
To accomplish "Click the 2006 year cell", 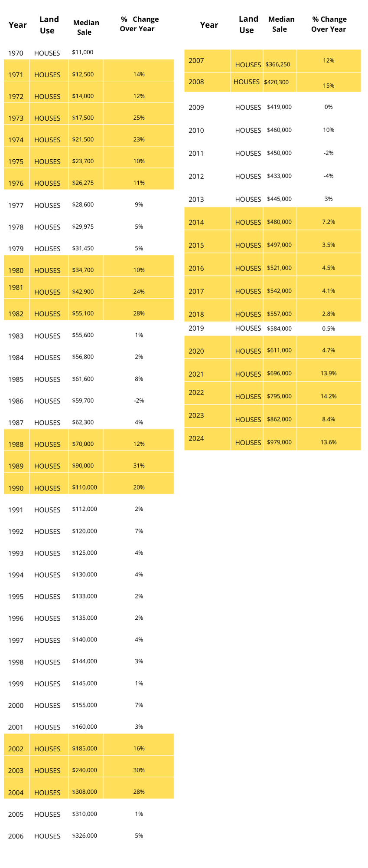I will [x=16, y=836].
